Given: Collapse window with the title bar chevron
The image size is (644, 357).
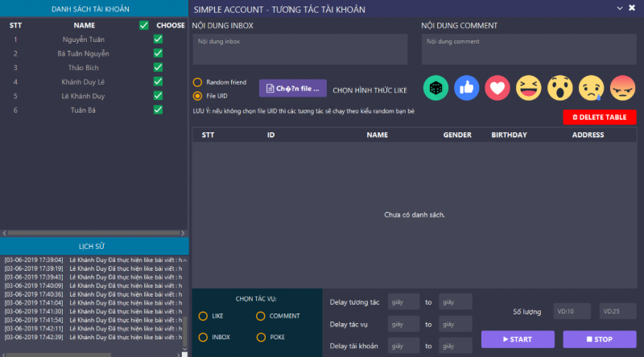Looking at the screenshot, I should click(x=620, y=8).
